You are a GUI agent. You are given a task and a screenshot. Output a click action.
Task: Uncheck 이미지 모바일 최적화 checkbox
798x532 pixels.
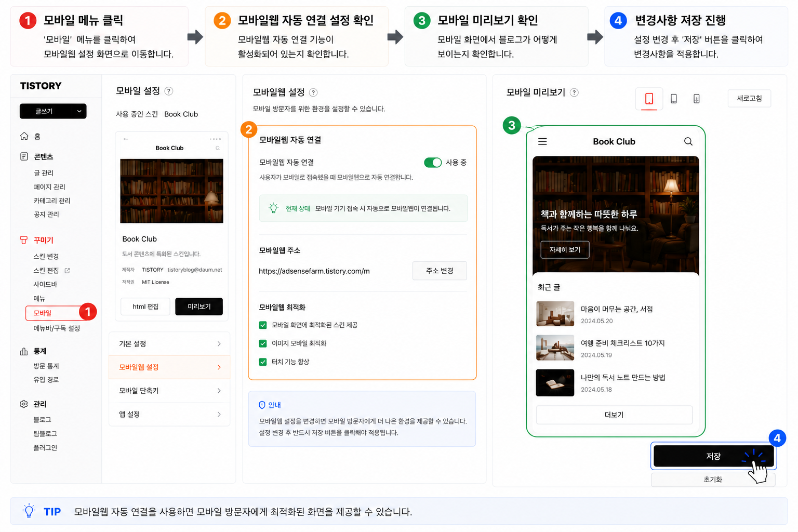263,343
